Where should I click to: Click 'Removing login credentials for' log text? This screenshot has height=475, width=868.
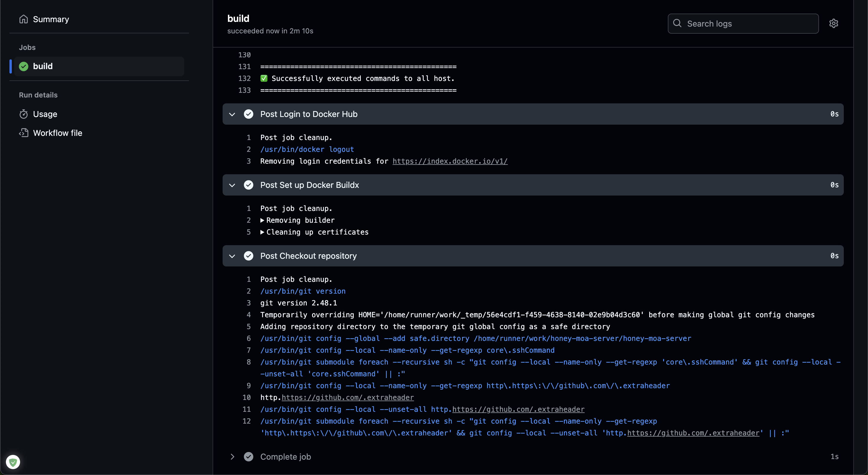[324, 162]
